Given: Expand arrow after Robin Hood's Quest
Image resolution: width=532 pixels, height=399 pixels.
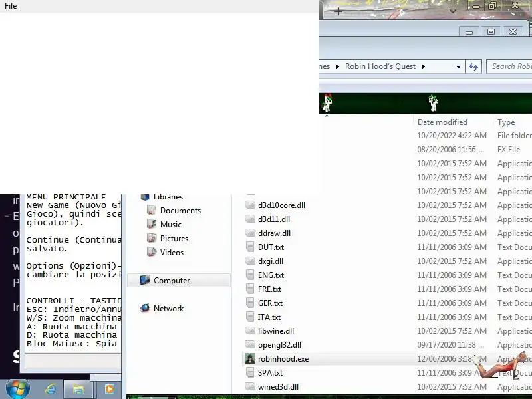Looking at the screenshot, I should pyautogui.click(x=424, y=67).
